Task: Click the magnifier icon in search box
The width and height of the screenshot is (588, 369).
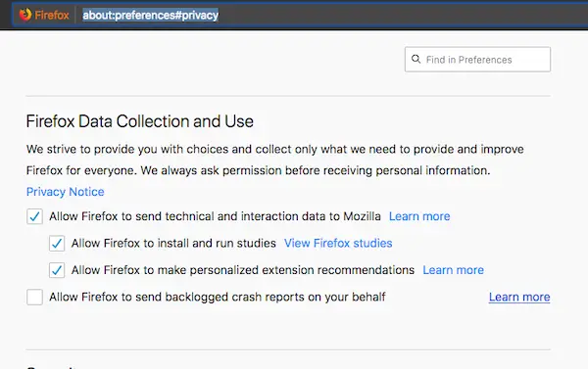Action: point(416,59)
